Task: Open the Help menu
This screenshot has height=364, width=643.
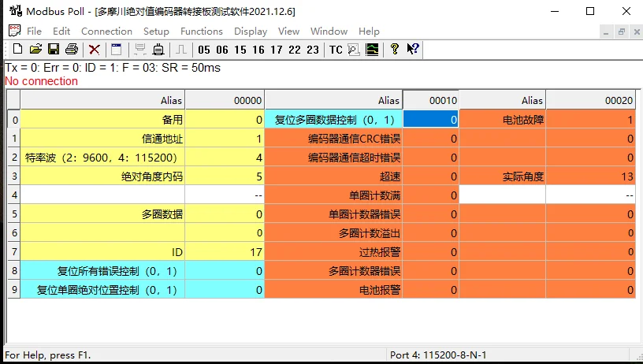Action: (x=369, y=32)
